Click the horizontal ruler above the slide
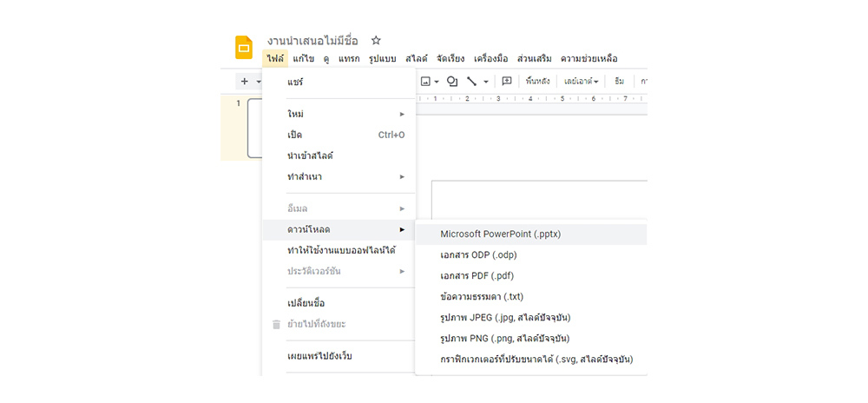Screen dimensions: 868x403 coord(531,98)
